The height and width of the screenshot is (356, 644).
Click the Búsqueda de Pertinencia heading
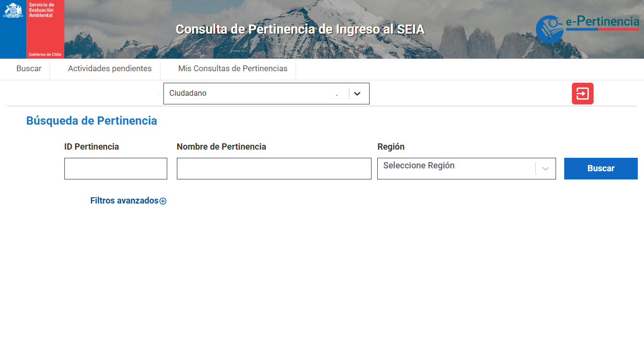pos(91,121)
